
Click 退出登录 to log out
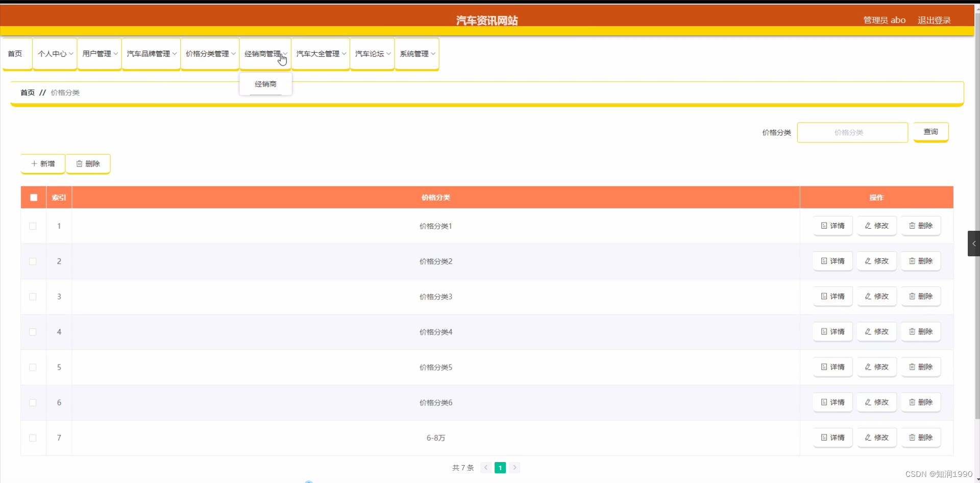pos(934,20)
